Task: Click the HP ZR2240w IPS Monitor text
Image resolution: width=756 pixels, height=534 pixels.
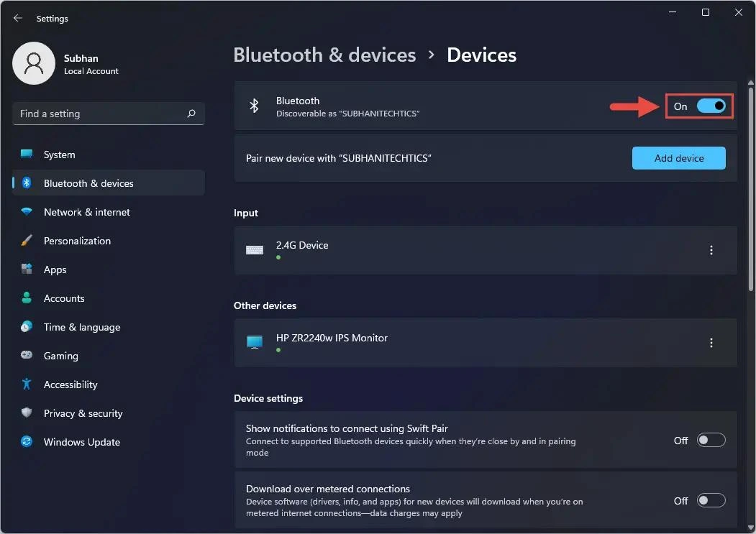Action: coord(332,338)
